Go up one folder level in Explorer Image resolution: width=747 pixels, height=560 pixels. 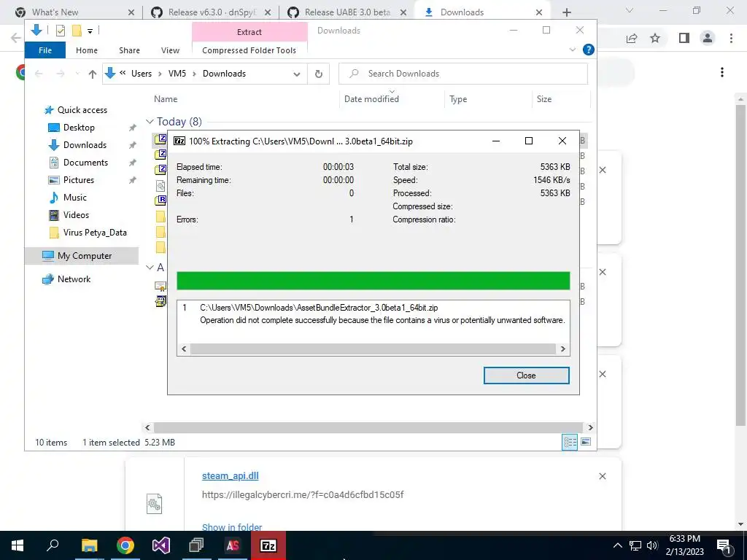tap(93, 74)
